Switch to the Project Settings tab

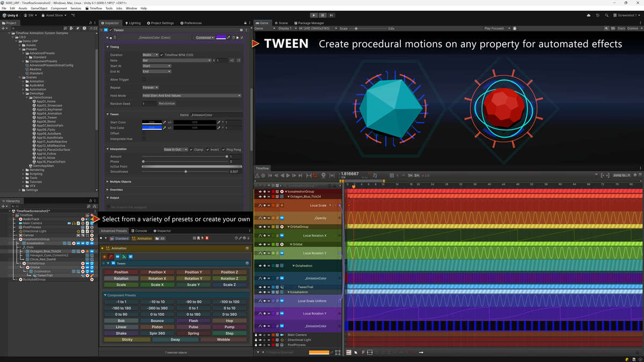point(160,23)
